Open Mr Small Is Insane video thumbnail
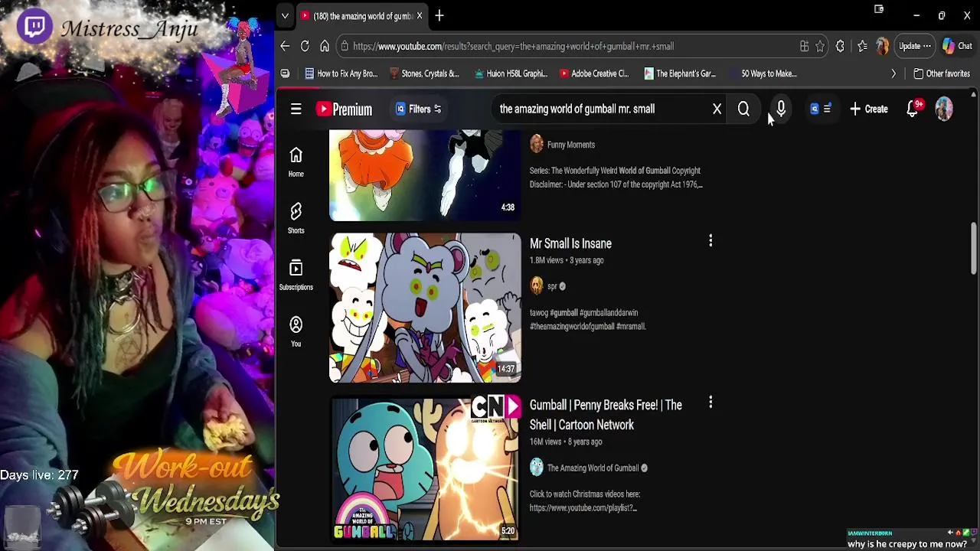Viewport: 980px width, 551px height. click(425, 308)
